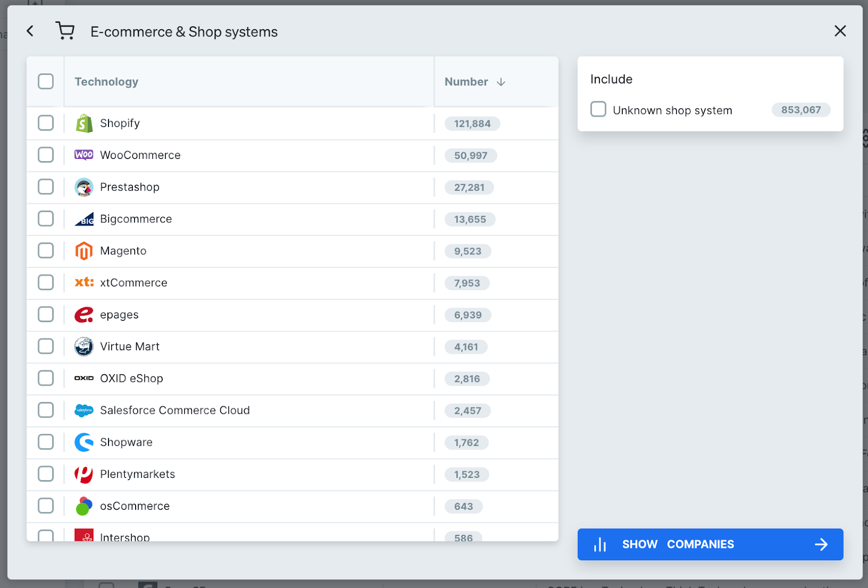Click the xtCommerce logo icon

click(x=84, y=283)
